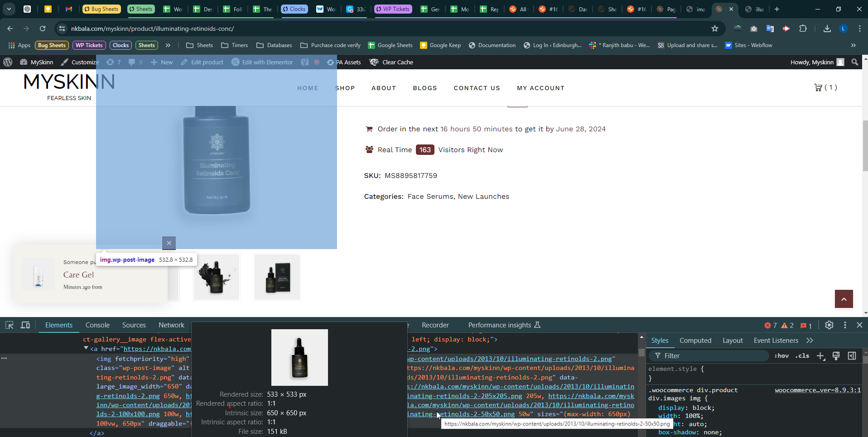This screenshot has height=437, width=868.
Task: Expand the bookmark groups chevron
Action: pos(168,45)
